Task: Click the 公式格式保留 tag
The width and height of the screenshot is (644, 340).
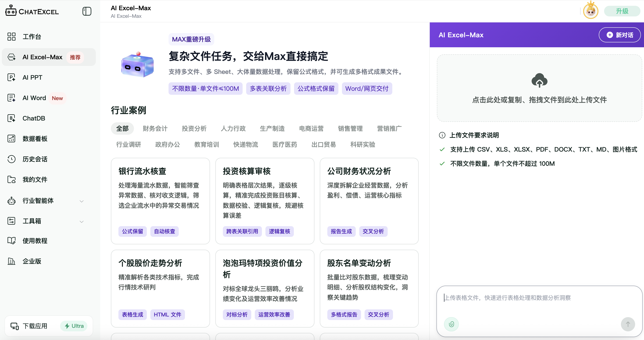Action: [316, 89]
